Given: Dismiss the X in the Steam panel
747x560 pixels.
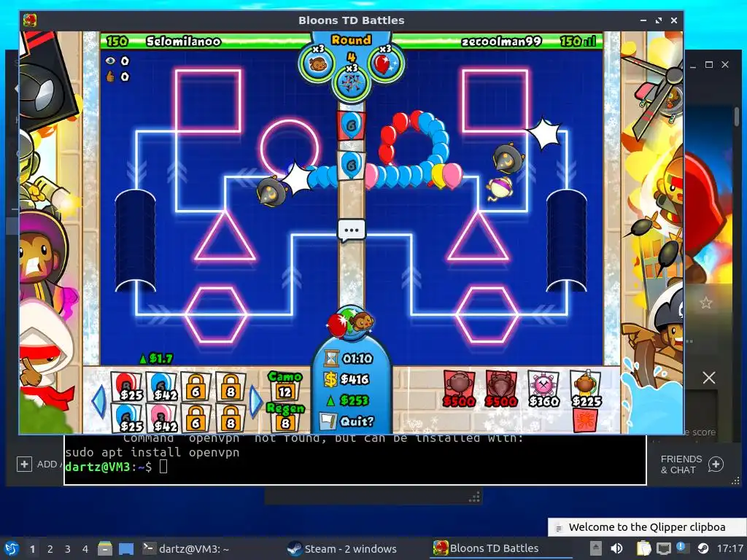Looking at the screenshot, I should (x=709, y=378).
